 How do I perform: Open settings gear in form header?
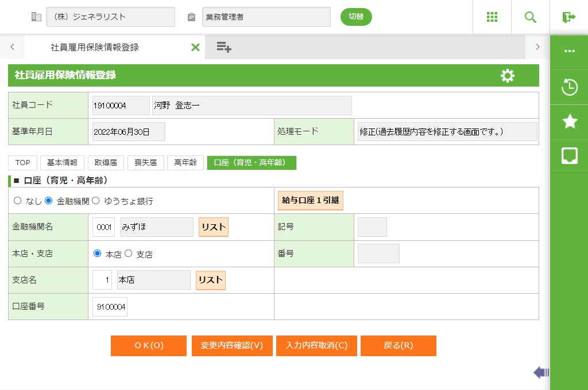click(x=507, y=76)
